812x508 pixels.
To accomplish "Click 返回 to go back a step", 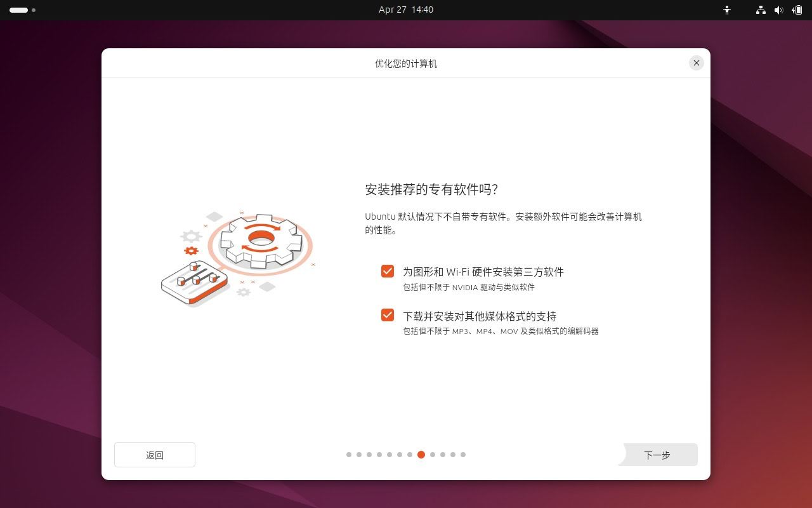I will 154,455.
